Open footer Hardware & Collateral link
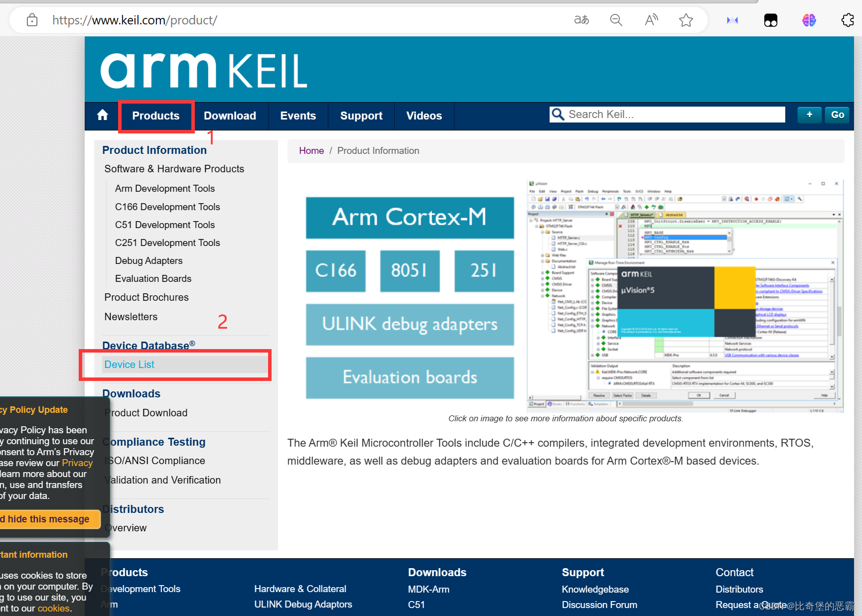Viewport: 862px width, 616px height. pyautogui.click(x=300, y=589)
